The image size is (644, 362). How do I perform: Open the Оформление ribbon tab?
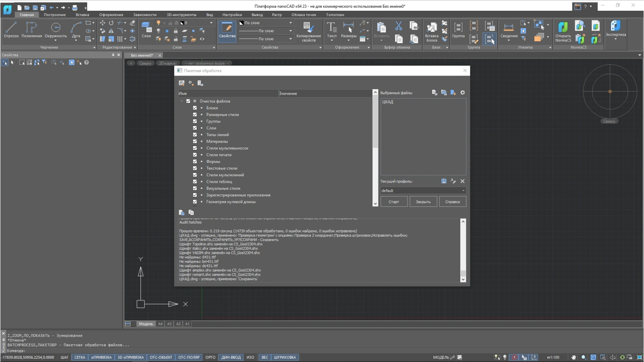click(111, 15)
